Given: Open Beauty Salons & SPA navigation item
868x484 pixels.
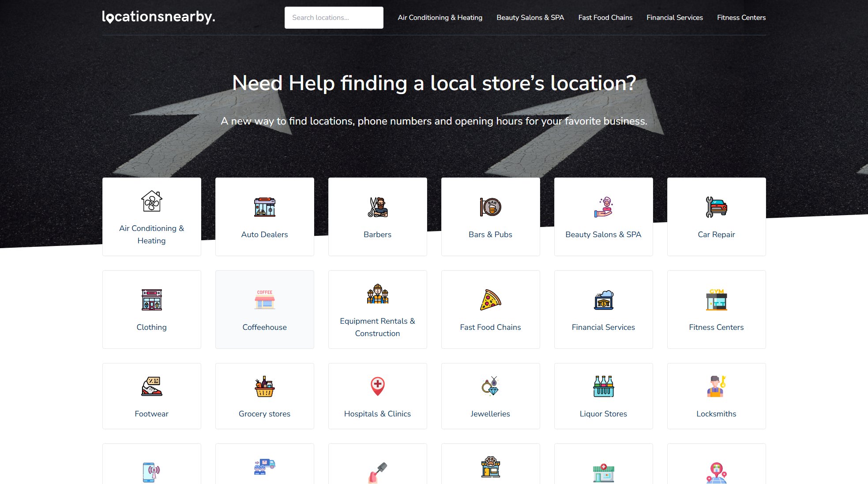Looking at the screenshot, I should pyautogui.click(x=530, y=18).
